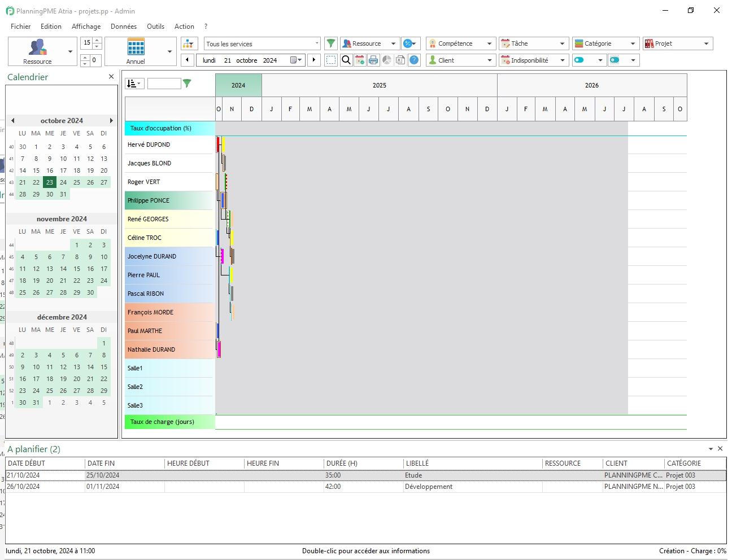Screen dimensions: 732x560
Task: Open the Catégorie filter dropdown
Action: pyautogui.click(x=633, y=43)
